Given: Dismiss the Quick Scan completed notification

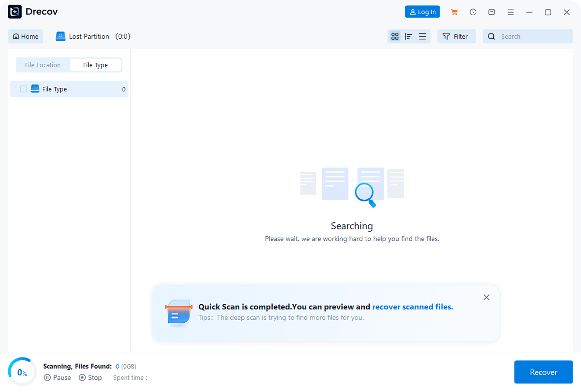Looking at the screenshot, I should (x=486, y=297).
